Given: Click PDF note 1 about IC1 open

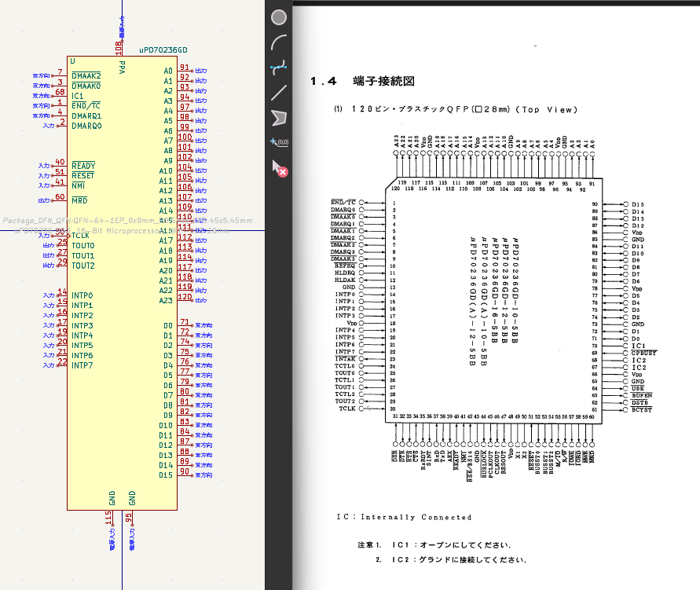Looking at the screenshot, I should click(434, 545).
